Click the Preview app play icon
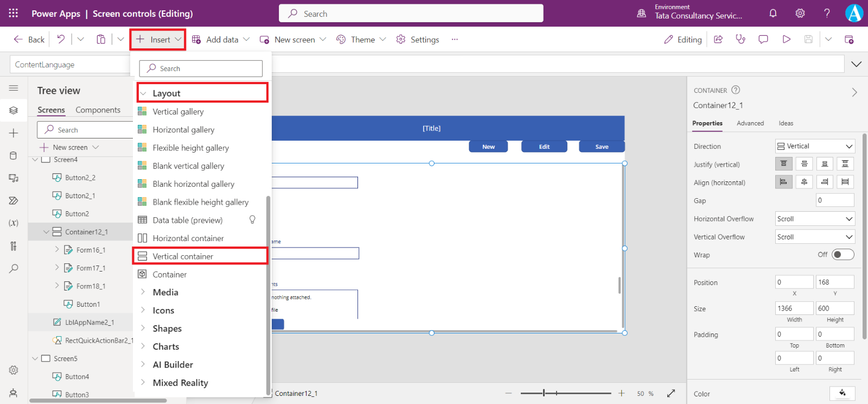 pos(786,39)
